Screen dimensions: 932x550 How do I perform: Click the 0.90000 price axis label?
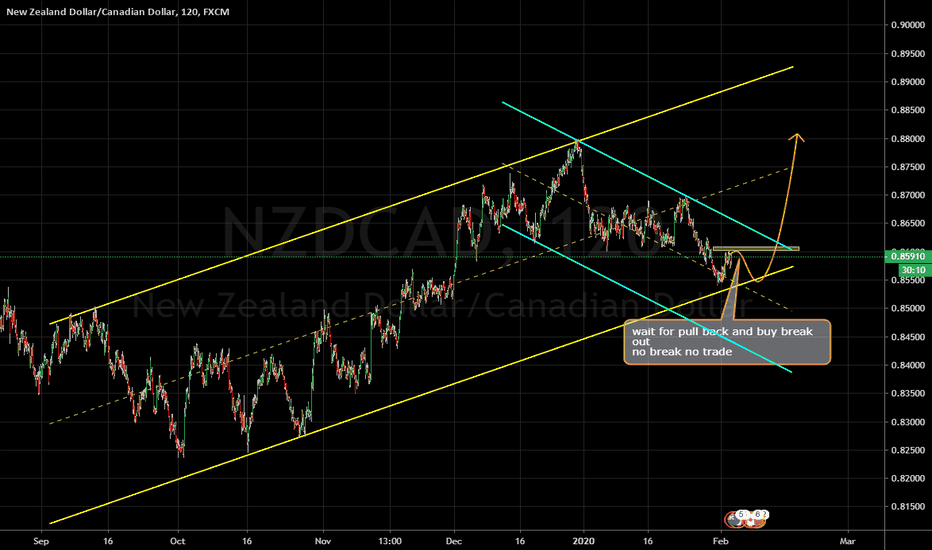pos(908,25)
